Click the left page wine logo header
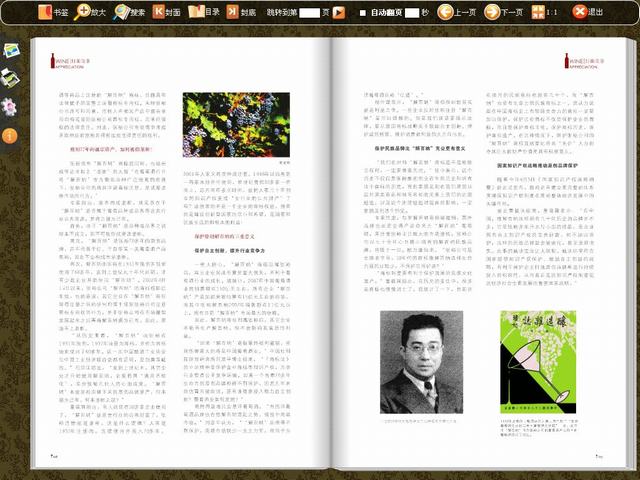This screenshot has height=480, width=640. pyautogui.click(x=70, y=61)
